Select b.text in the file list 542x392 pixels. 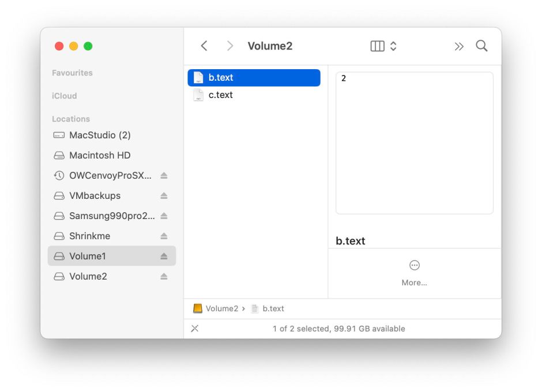[x=220, y=78]
